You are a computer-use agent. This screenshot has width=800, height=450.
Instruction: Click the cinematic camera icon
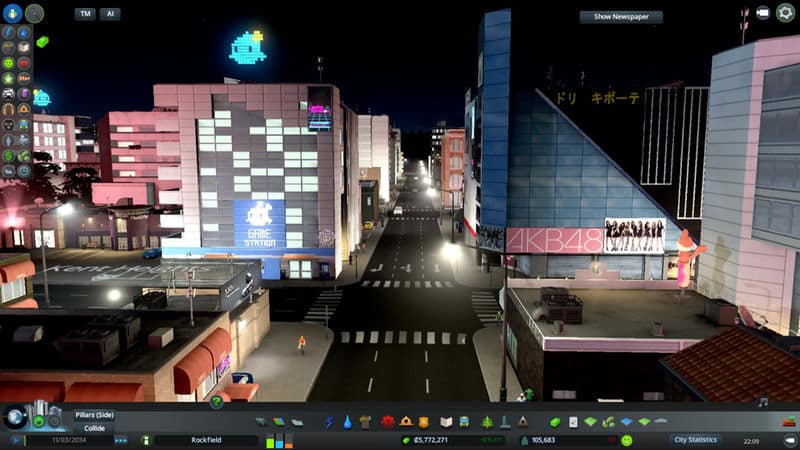coord(762,13)
